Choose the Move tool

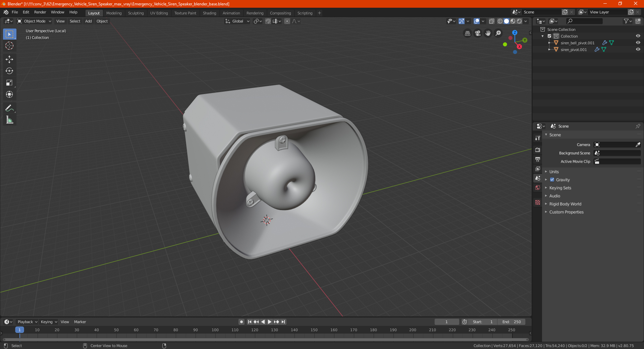(9, 59)
